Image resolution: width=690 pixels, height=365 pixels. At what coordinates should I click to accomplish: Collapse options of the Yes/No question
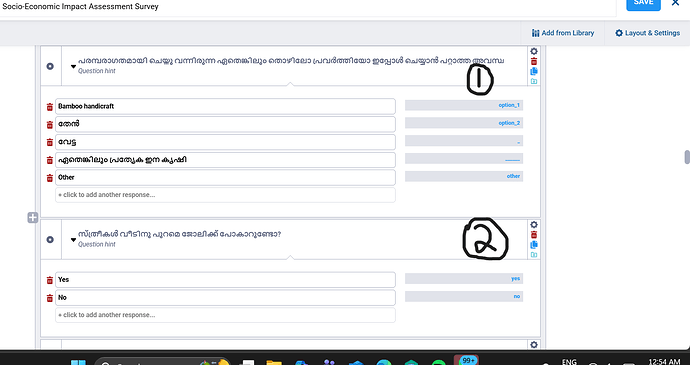click(73, 240)
